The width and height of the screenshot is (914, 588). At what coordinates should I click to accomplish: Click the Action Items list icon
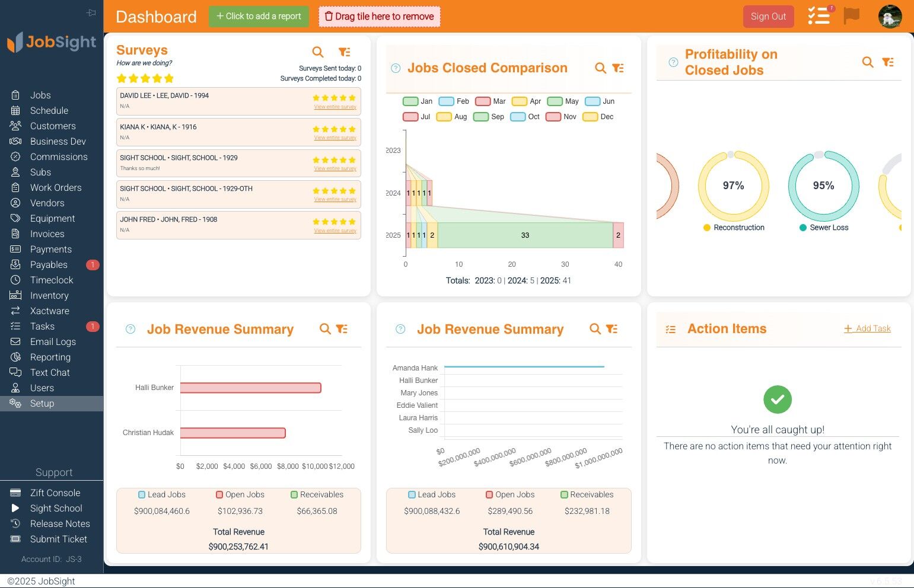(671, 329)
